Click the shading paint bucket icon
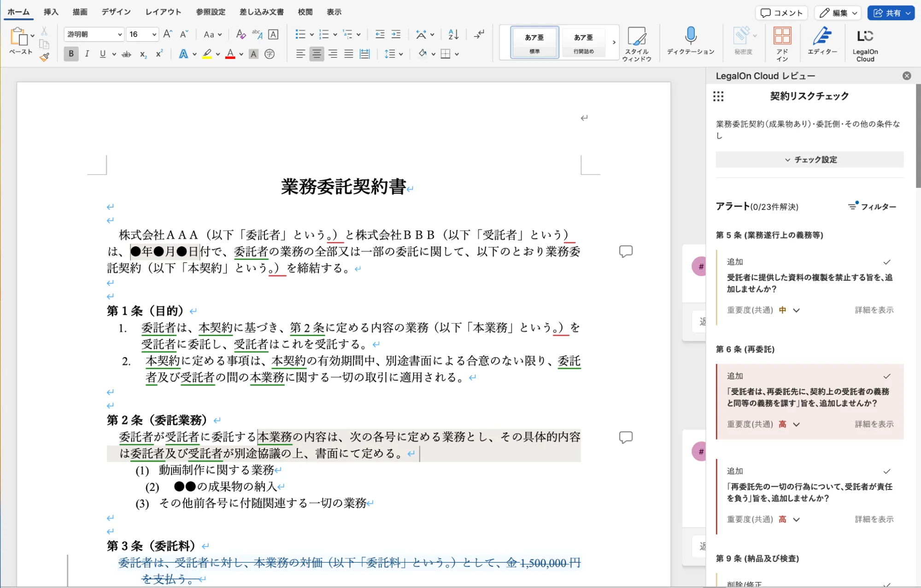This screenshot has width=921, height=588. tap(422, 54)
